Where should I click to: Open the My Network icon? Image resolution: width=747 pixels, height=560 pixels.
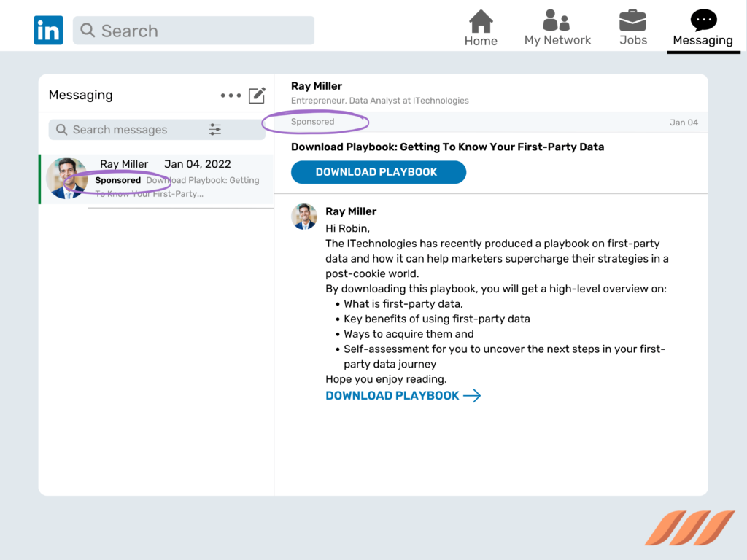coord(557,20)
